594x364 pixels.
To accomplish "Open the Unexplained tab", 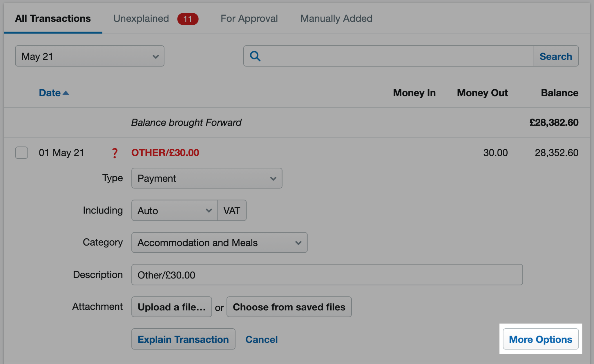I will 141,19.
